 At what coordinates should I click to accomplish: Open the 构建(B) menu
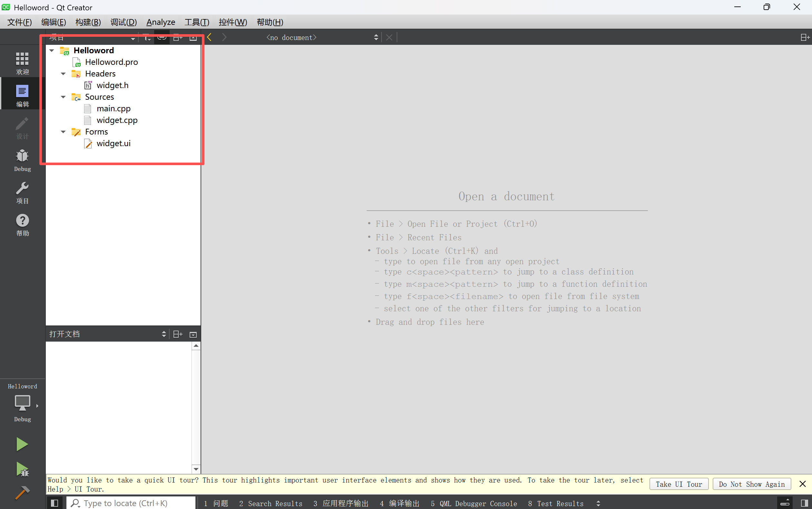pos(88,22)
